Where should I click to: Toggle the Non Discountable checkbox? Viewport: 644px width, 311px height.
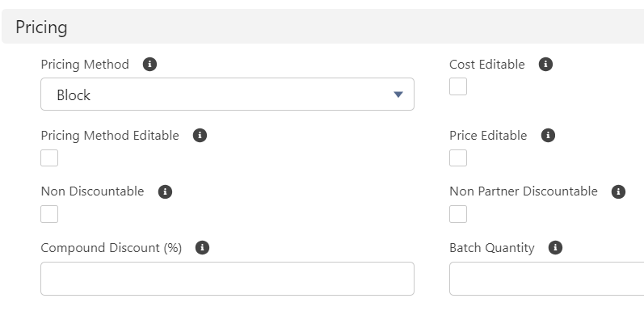[x=49, y=214]
